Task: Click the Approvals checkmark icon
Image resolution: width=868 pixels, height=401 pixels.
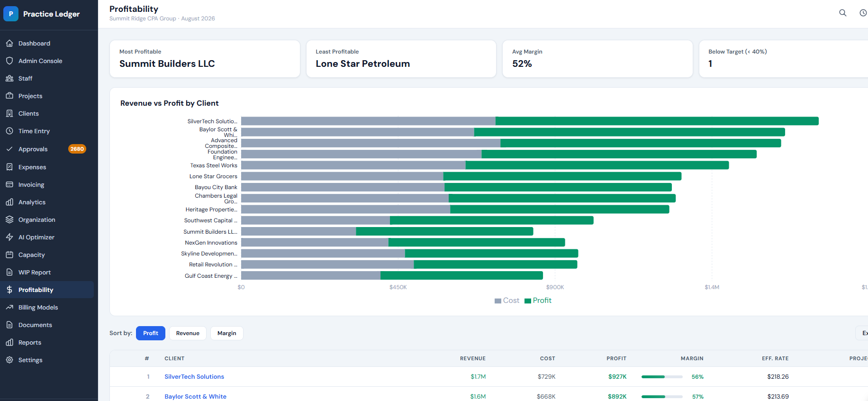Action: (x=9, y=149)
